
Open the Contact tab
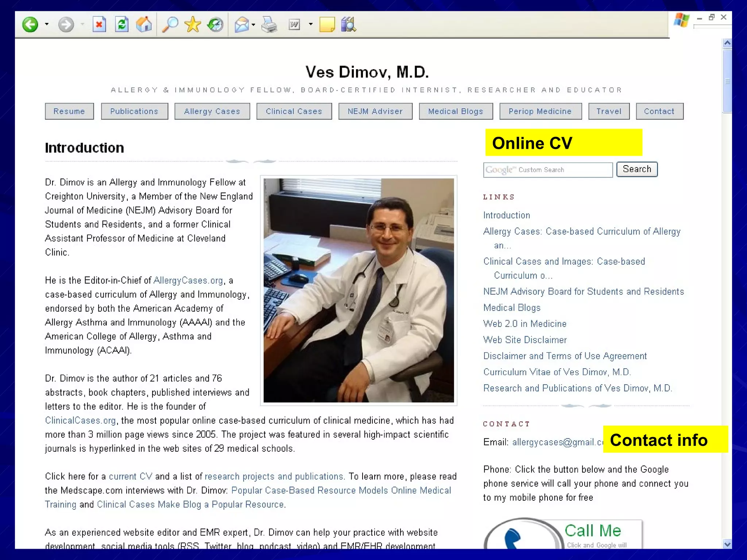pyautogui.click(x=659, y=111)
